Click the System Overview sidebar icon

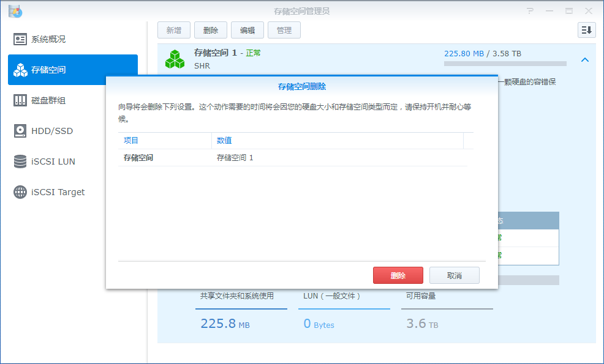tap(20, 39)
